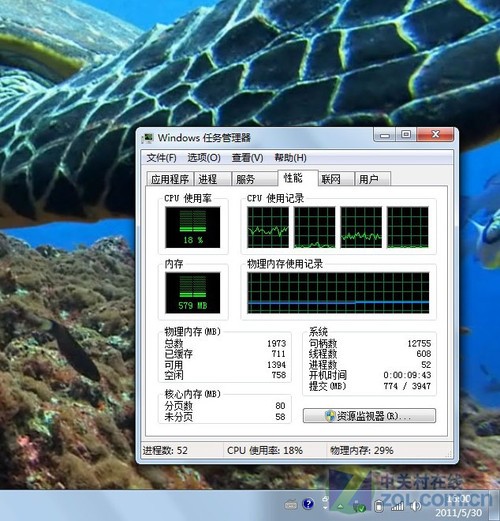
Task: Open the 帮助(H) menu
Action: [290, 158]
